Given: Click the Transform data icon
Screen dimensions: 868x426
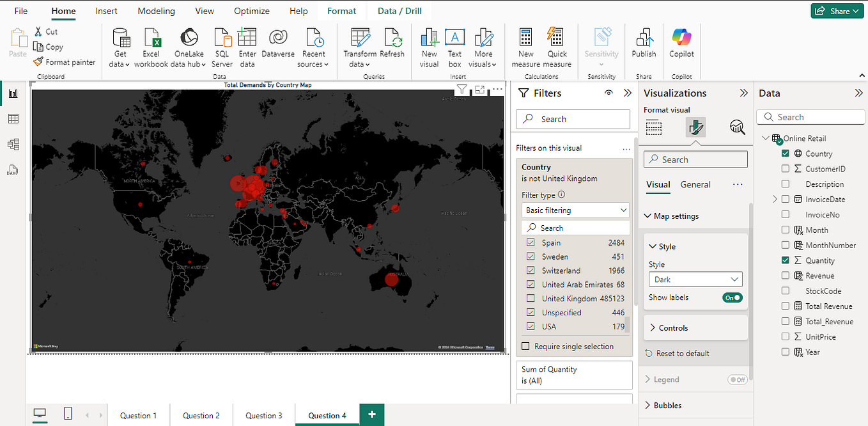Looking at the screenshot, I should pos(360,39).
